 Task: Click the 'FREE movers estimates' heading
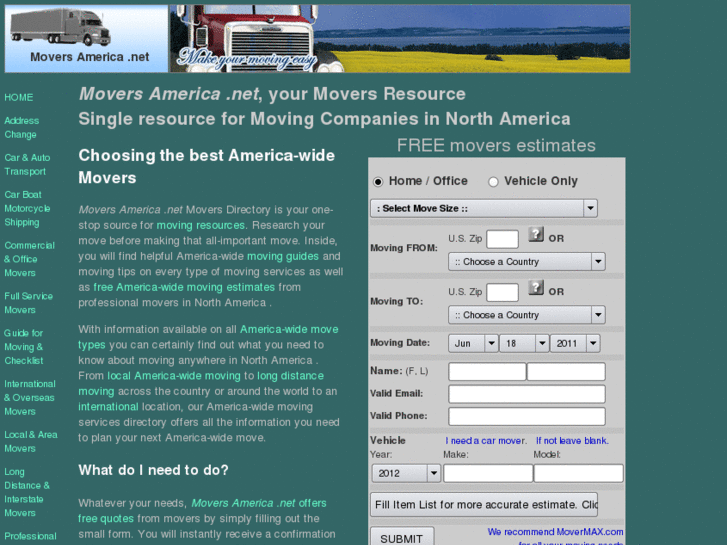pos(496,146)
